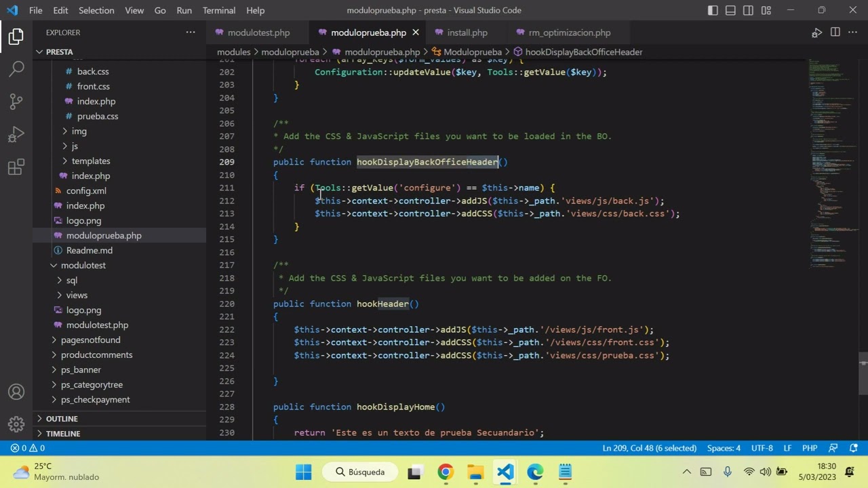Open the Selection menu

click(96, 10)
